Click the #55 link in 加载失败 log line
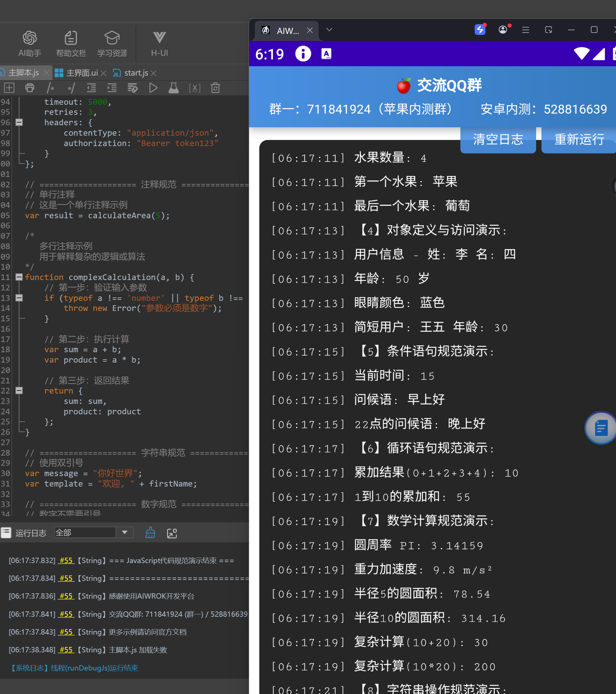Image resolution: width=616 pixels, height=694 pixels. tap(66, 650)
